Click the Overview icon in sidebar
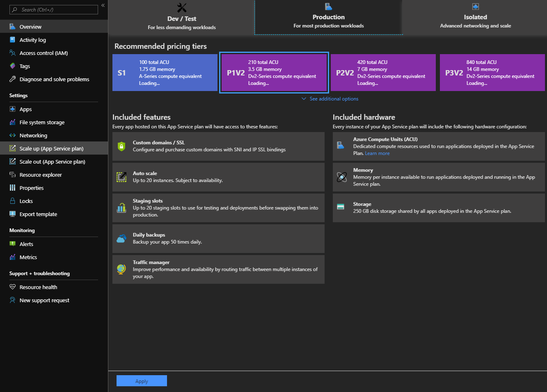This screenshot has width=547, height=392. [x=13, y=27]
